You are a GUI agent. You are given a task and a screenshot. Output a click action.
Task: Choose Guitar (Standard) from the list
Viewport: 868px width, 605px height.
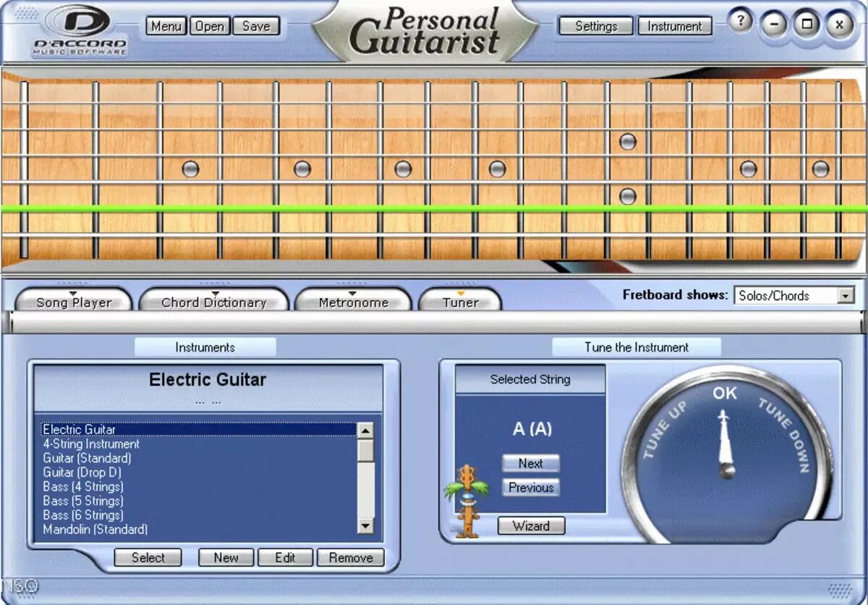click(x=199, y=458)
